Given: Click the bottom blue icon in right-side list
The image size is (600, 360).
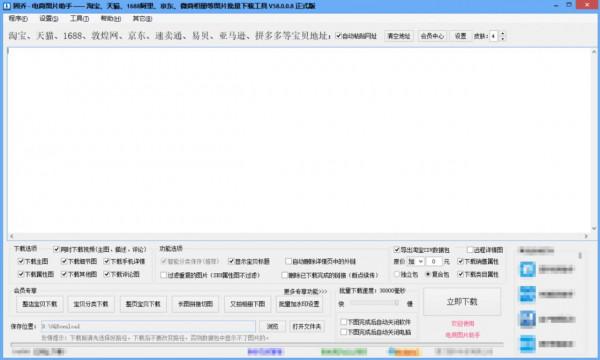Looking at the screenshot, I should click(x=528, y=344).
